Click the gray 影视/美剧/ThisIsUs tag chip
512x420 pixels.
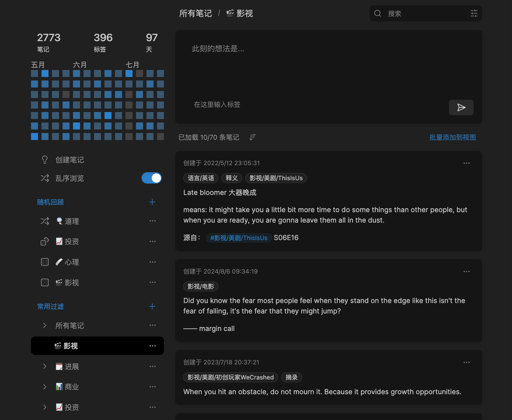coord(276,178)
